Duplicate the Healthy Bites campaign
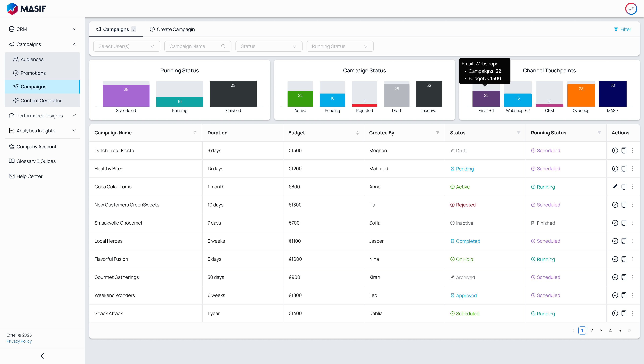 coord(624,168)
